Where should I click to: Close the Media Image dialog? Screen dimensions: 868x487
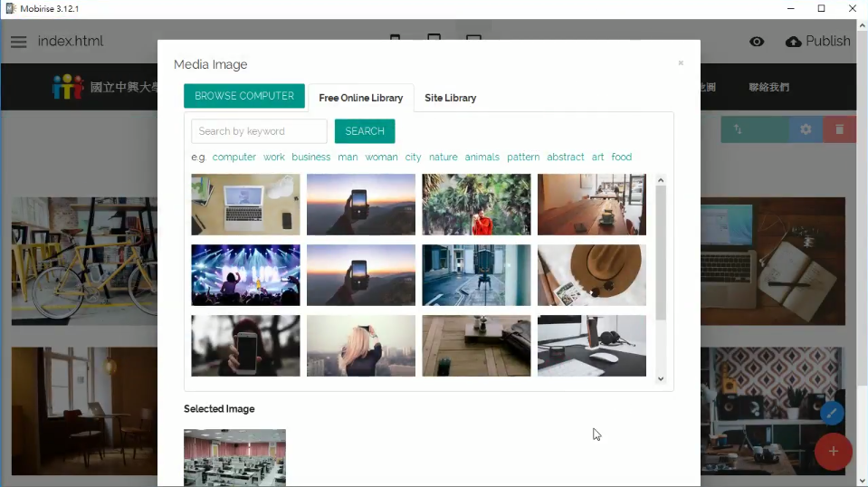(x=681, y=63)
